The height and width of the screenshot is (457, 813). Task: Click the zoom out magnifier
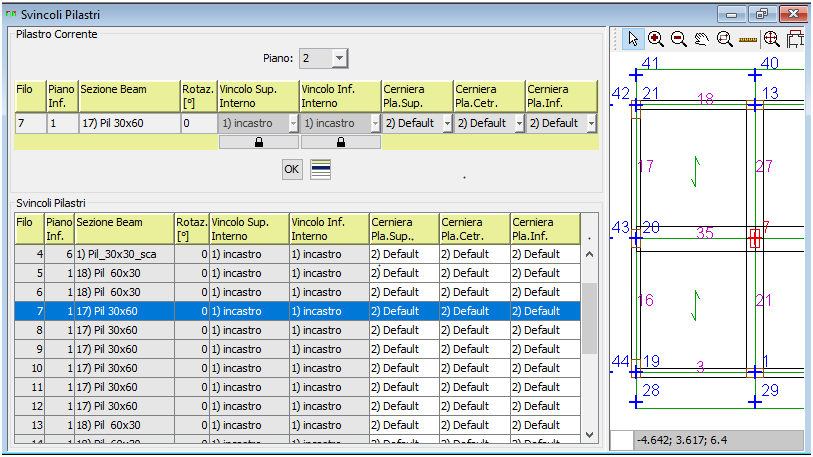click(678, 39)
